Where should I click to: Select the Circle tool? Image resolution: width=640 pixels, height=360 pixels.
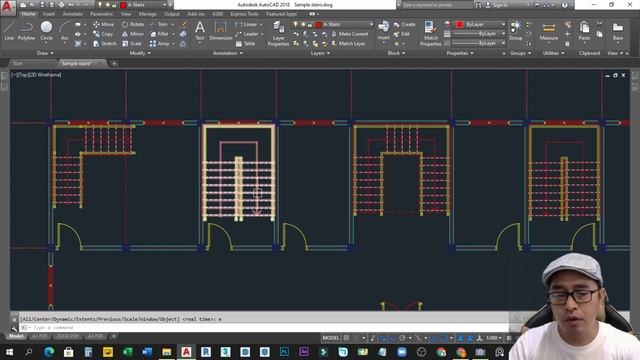(x=47, y=31)
